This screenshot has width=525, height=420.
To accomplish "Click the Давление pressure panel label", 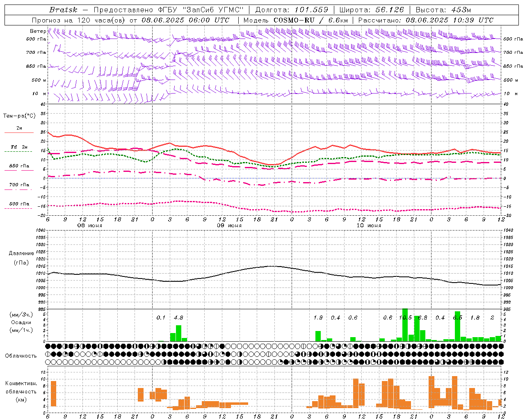I will click(21, 253).
